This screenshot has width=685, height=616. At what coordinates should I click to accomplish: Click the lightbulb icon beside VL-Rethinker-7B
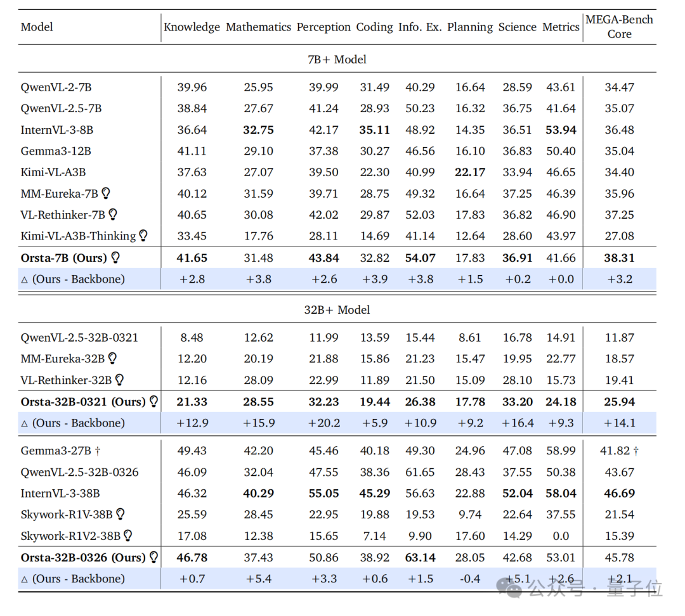pos(113,214)
